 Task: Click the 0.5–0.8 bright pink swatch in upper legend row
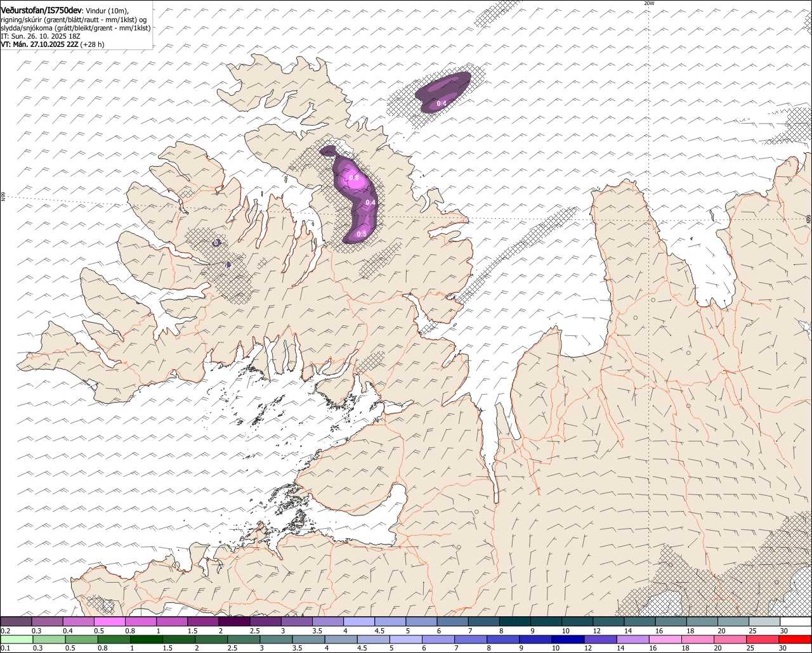[109, 622]
